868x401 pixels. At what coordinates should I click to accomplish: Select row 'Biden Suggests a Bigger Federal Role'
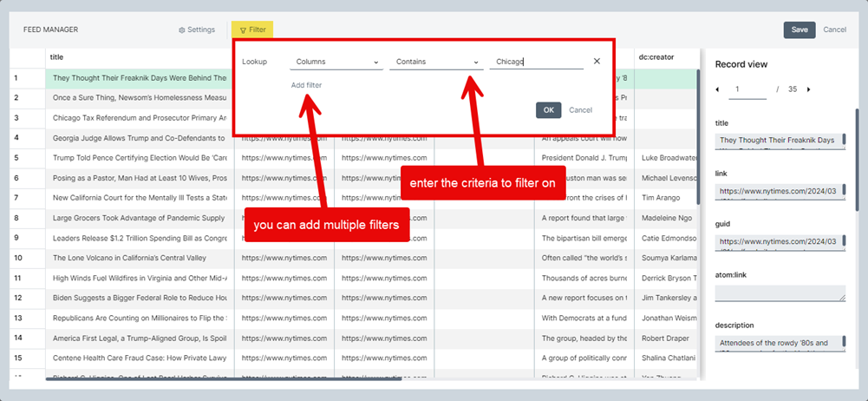pyautogui.click(x=140, y=298)
